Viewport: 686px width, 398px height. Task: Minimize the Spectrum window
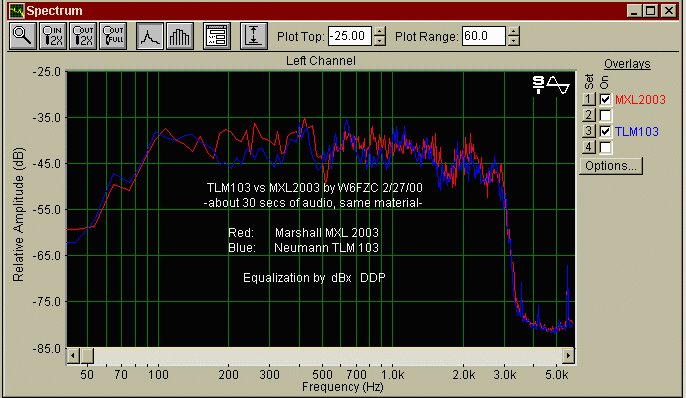634,10
